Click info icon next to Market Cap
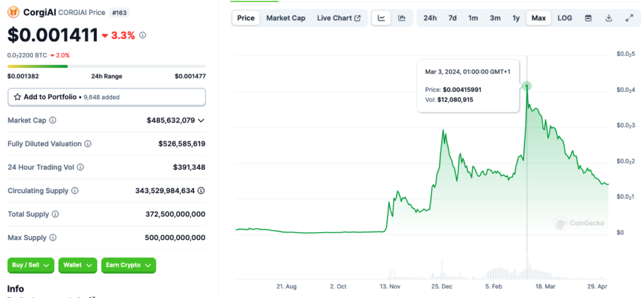Image resolution: width=644 pixels, height=298 pixels. pyautogui.click(x=53, y=120)
